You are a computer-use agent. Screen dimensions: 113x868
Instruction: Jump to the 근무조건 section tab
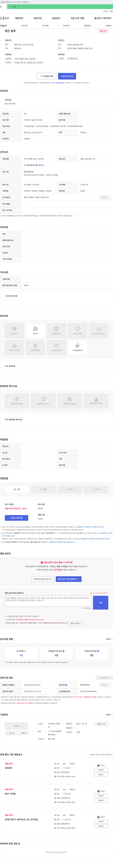coord(24,26)
